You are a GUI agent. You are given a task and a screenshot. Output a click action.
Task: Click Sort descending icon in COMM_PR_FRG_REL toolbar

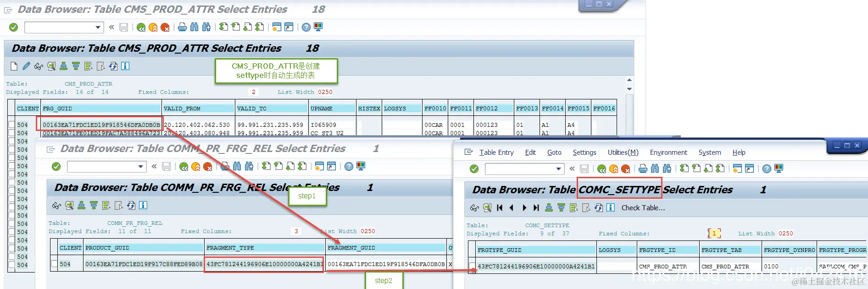click(x=94, y=206)
